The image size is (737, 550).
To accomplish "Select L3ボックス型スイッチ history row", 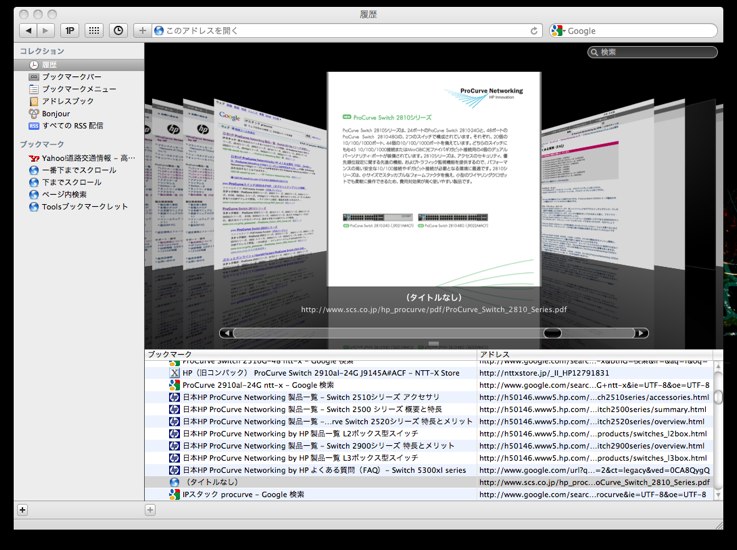I will (x=429, y=458).
